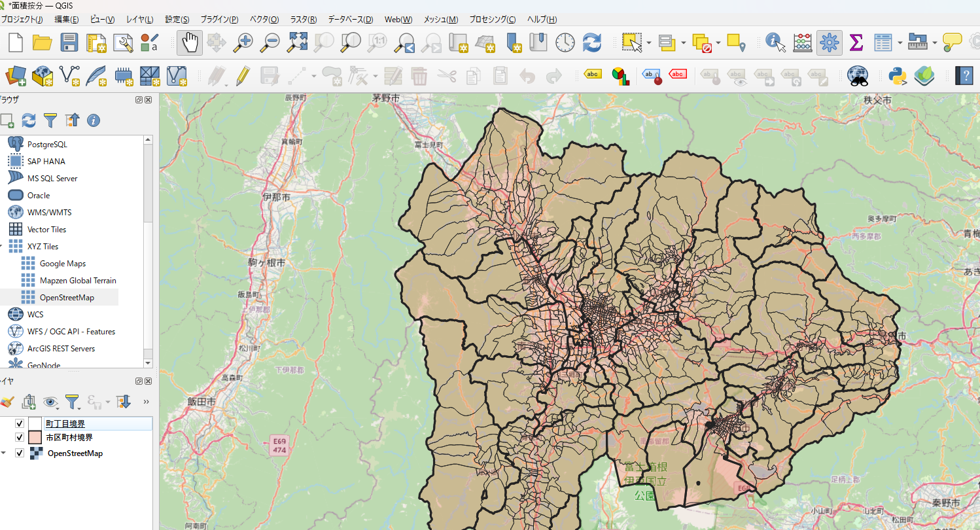This screenshot has height=530, width=980.
Task: Create a new project with blank page icon
Action: (x=15, y=43)
